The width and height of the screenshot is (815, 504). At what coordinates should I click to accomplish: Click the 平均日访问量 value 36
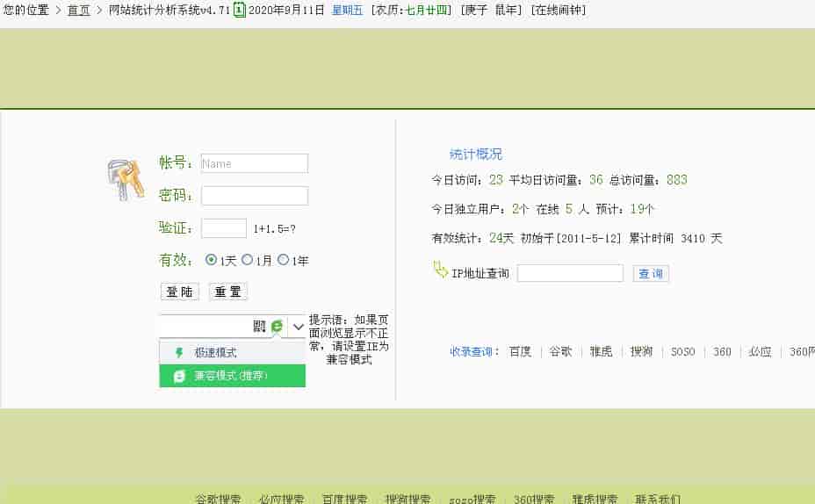596,180
